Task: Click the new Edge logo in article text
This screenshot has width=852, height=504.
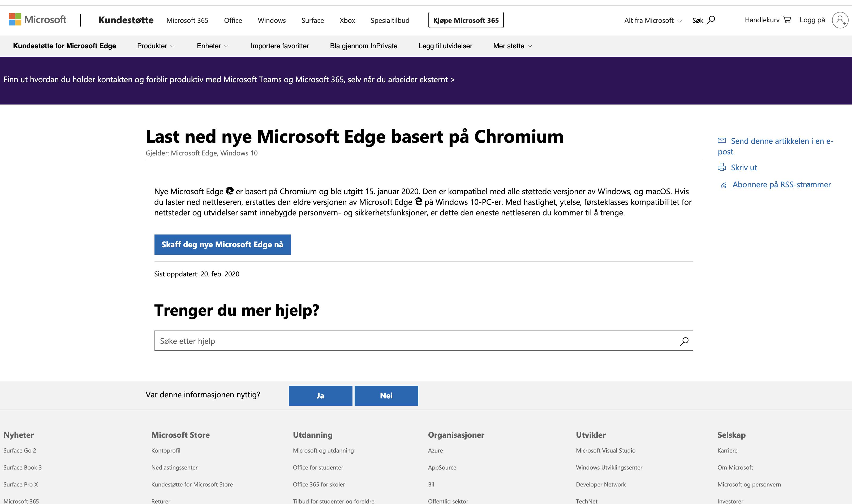Action: (x=230, y=191)
